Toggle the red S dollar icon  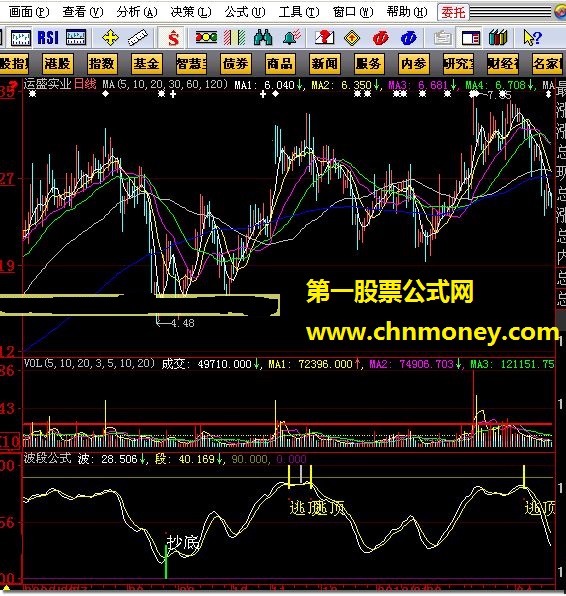pyautogui.click(x=173, y=38)
